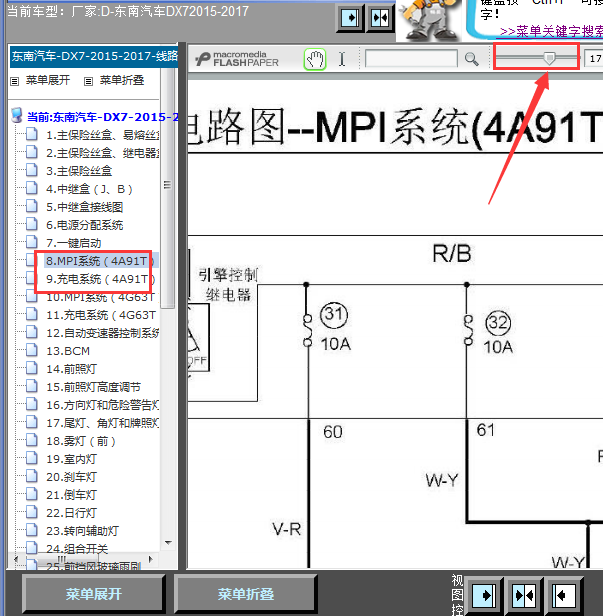
Task: Click the Macromedia FlashPaper logo
Action: pyautogui.click(x=237, y=59)
